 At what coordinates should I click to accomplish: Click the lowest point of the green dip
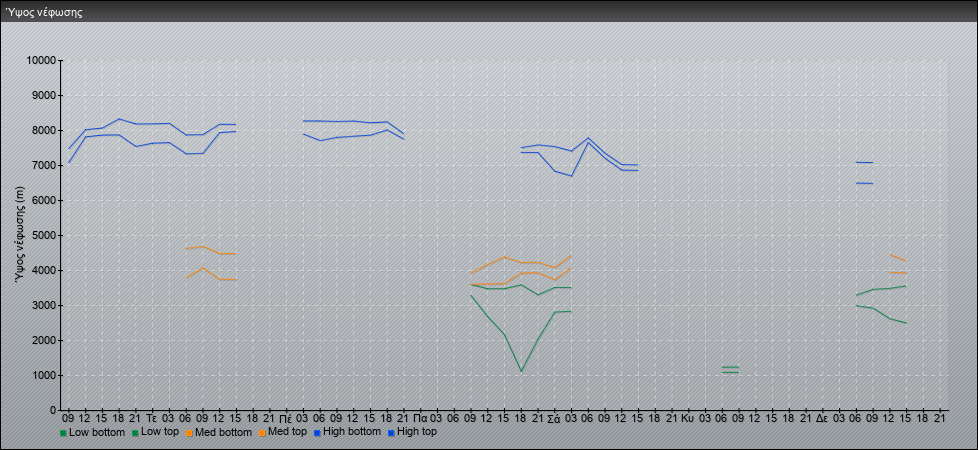pyautogui.click(x=521, y=371)
